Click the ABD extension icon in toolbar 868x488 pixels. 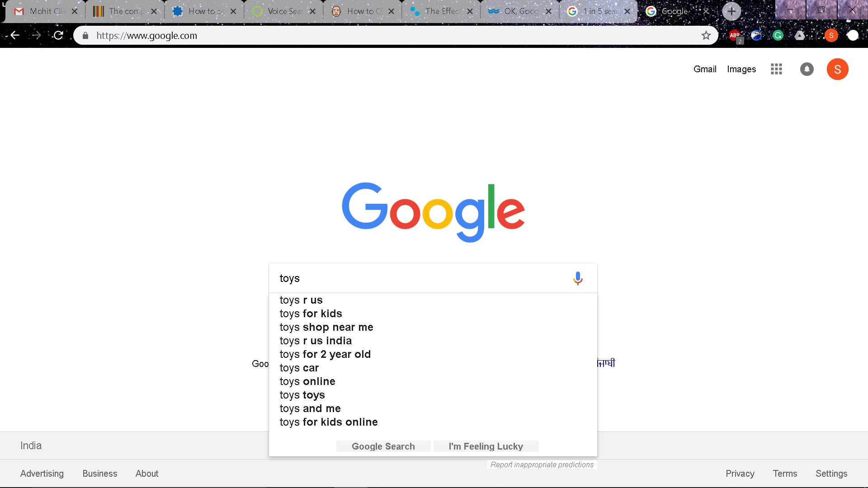coord(735,35)
